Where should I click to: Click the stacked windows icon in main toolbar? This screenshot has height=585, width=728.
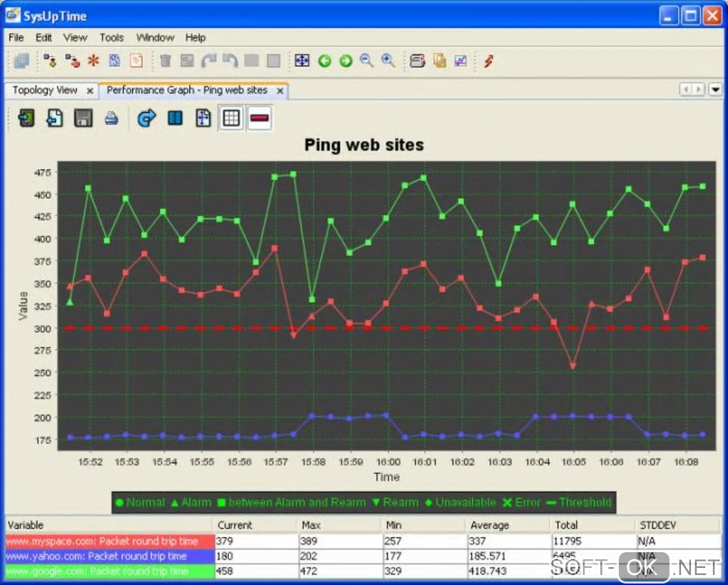(x=21, y=61)
